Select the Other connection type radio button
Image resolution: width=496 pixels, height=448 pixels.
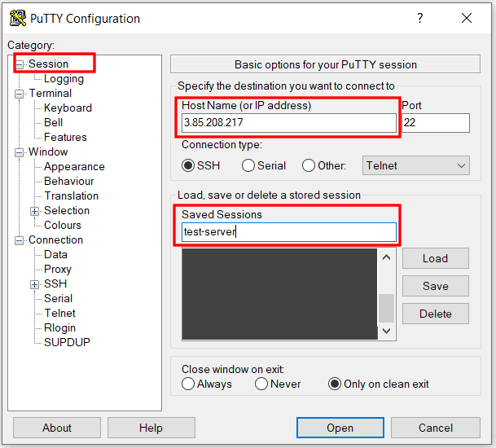(309, 165)
